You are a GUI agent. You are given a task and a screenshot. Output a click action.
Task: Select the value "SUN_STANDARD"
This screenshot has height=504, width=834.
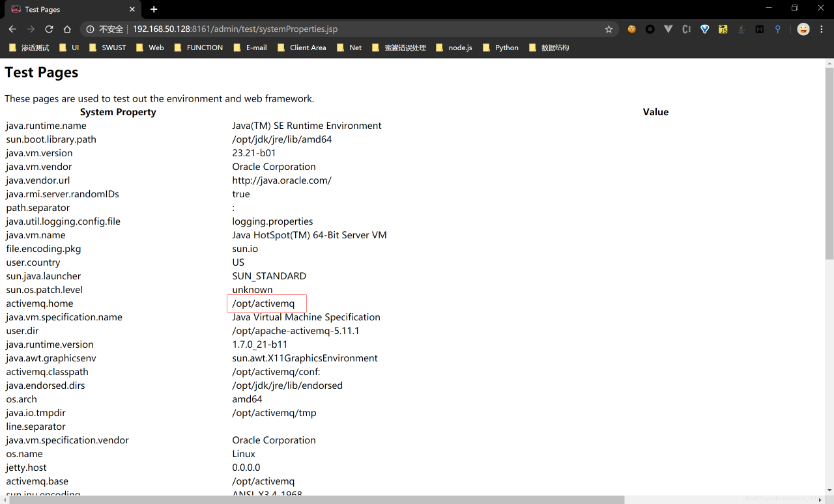click(269, 276)
